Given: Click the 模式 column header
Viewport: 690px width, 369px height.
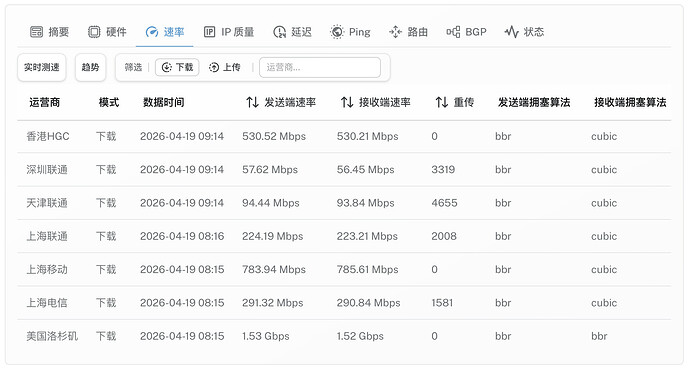Looking at the screenshot, I should [x=109, y=102].
